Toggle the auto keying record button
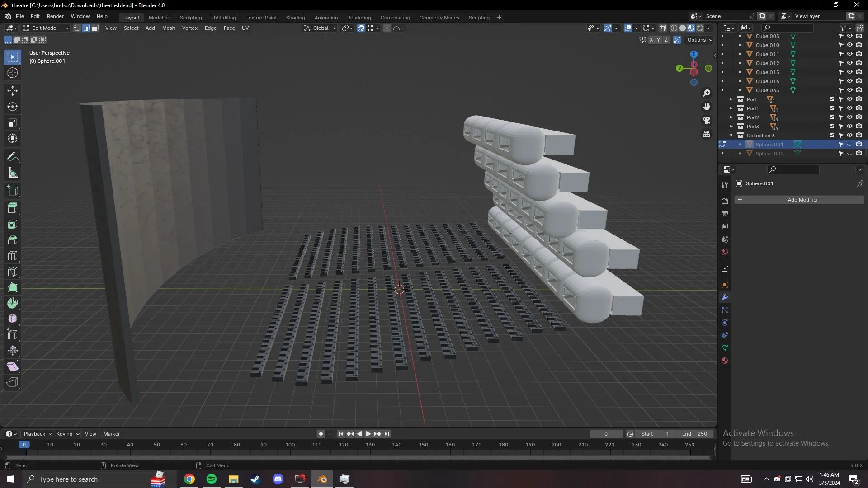 321,434
